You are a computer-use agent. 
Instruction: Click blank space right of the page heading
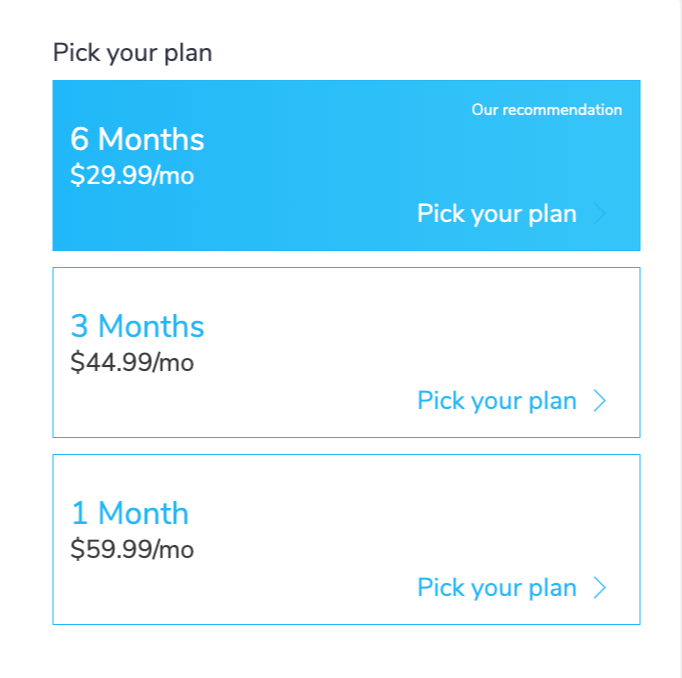(450, 52)
